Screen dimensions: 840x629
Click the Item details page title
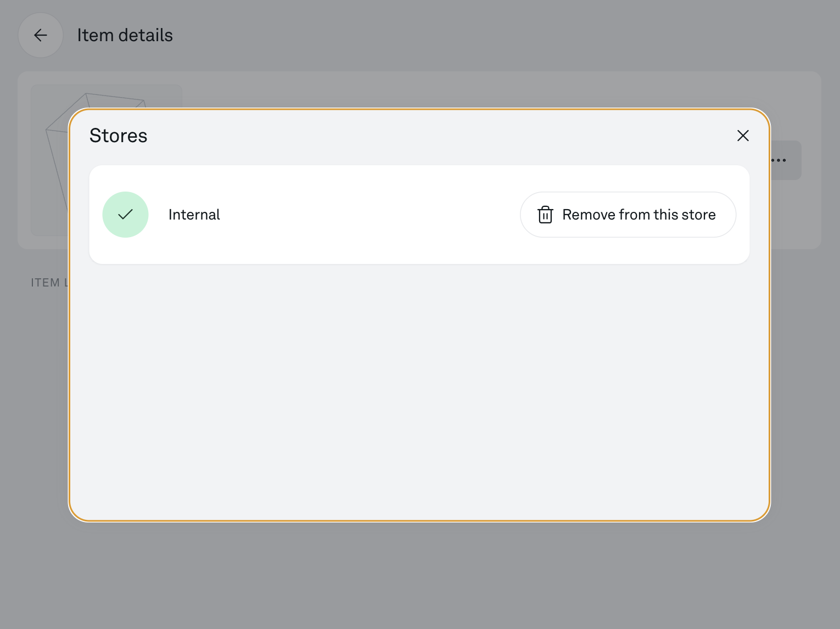pyautogui.click(x=125, y=36)
